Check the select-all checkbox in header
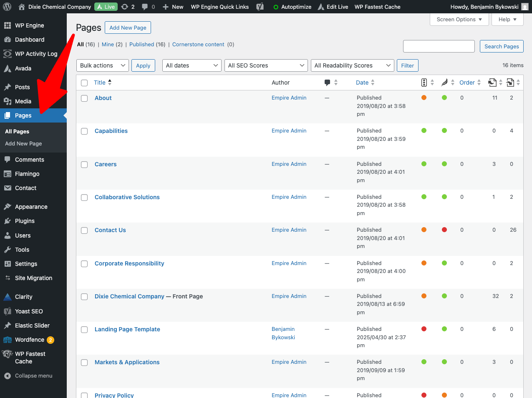 point(84,83)
